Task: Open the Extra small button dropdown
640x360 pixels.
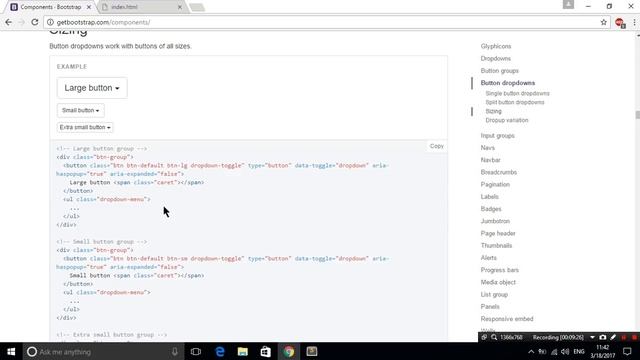Action: (85, 127)
